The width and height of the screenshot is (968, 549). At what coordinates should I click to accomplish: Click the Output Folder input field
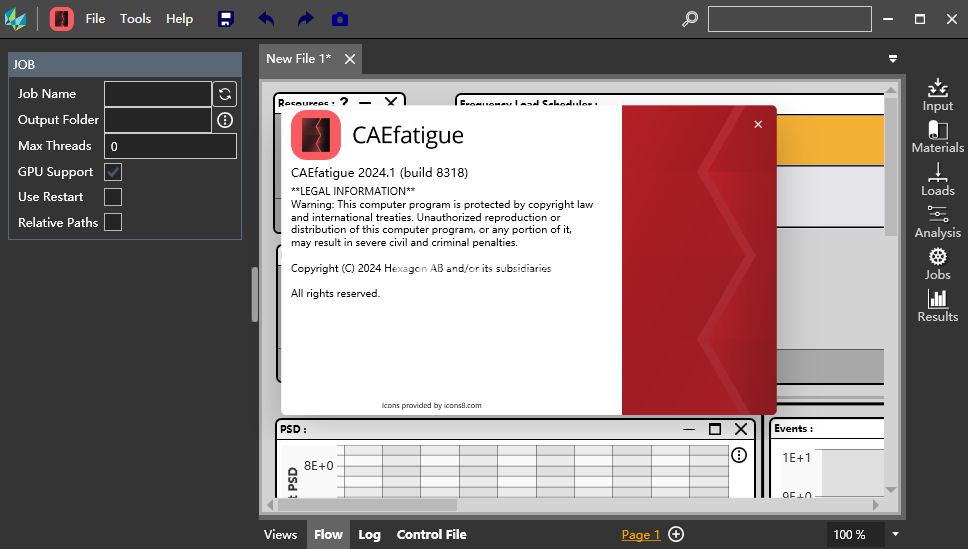click(x=158, y=120)
